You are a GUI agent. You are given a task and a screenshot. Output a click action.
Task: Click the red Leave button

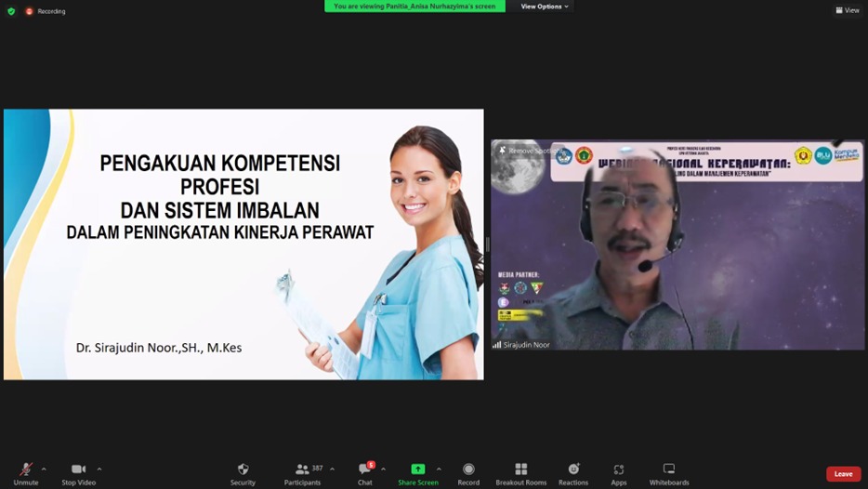click(x=843, y=474)
